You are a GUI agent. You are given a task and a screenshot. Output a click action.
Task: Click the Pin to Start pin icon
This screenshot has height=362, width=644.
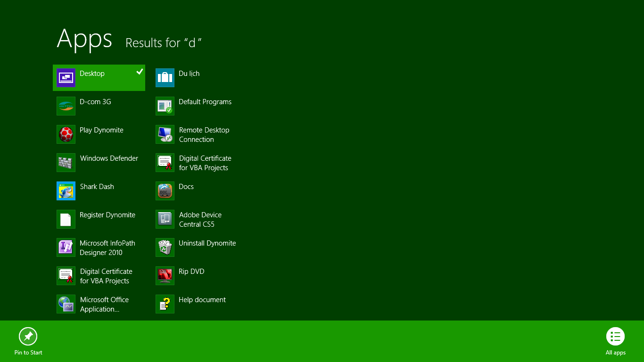(28, 337)
